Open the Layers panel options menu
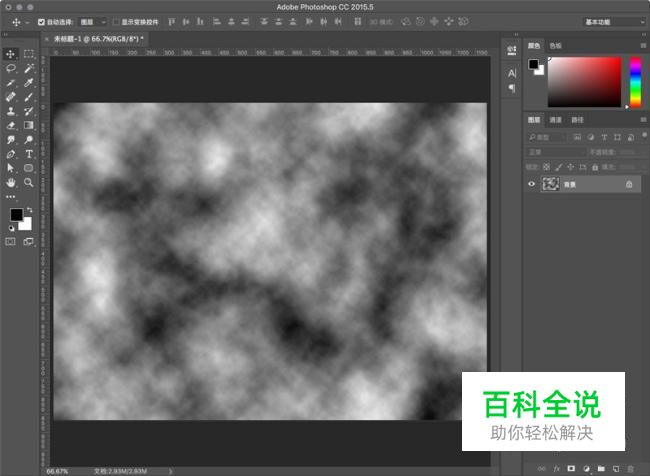The image size is (650, 476). (643, 120)
